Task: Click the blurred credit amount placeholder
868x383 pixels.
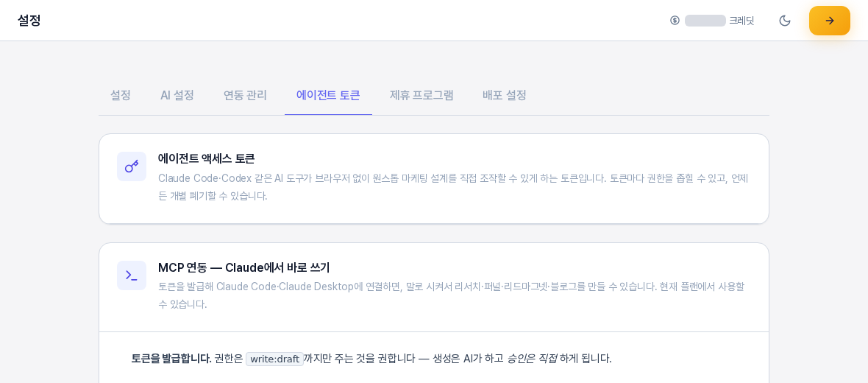Action: 705,21
